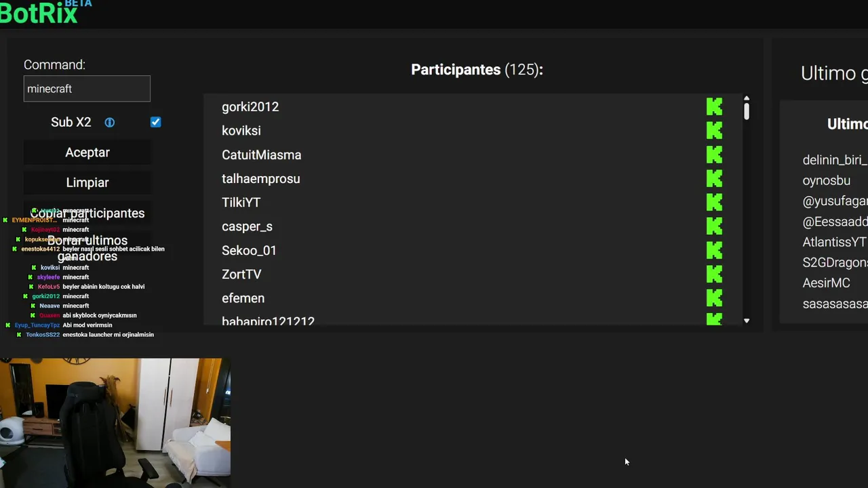Click the webcam video thumbnail
The width and height of the screenshot is (868, 488).
coord(115,423)
